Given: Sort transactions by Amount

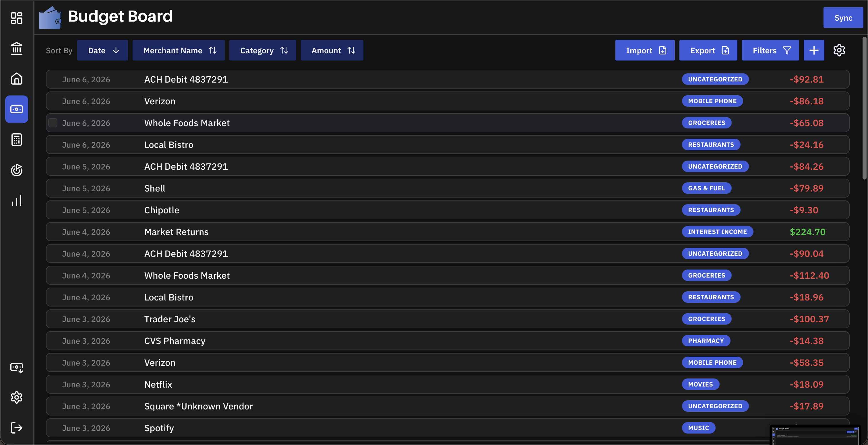Looking at the screenshot, I should 332,50.
